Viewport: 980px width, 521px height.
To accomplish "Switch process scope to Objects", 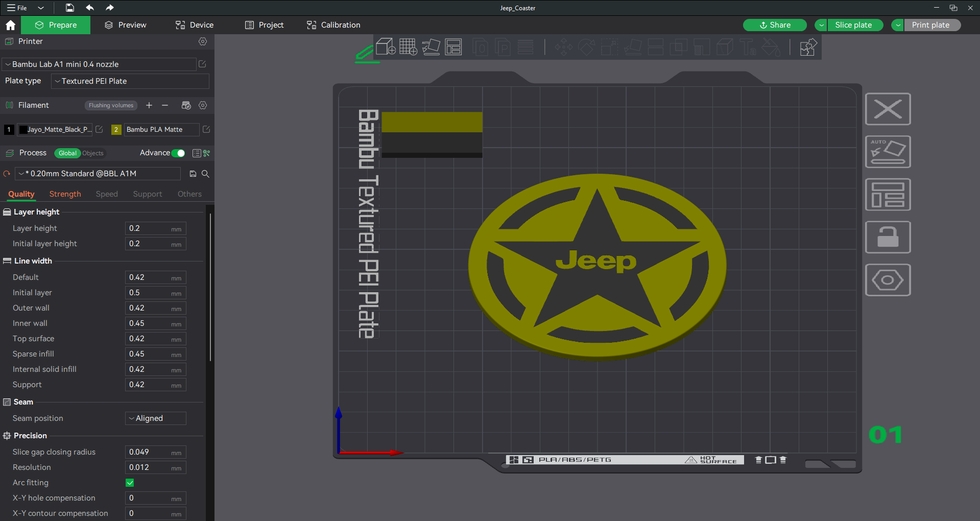I will pos(92,153).
